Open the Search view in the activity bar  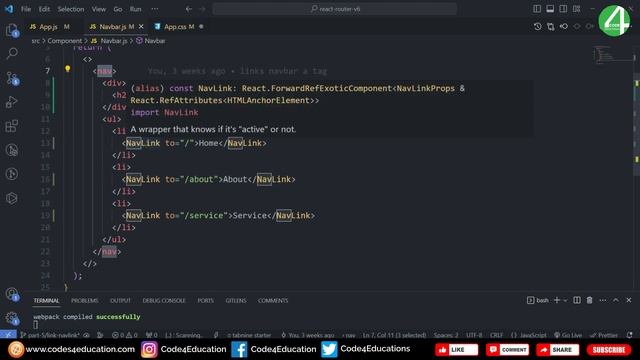(12, 53)
